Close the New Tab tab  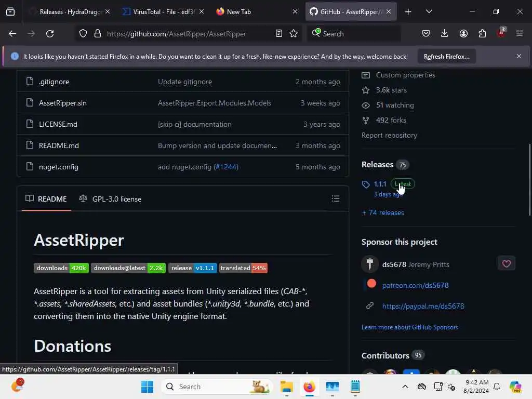click(295, 12)
